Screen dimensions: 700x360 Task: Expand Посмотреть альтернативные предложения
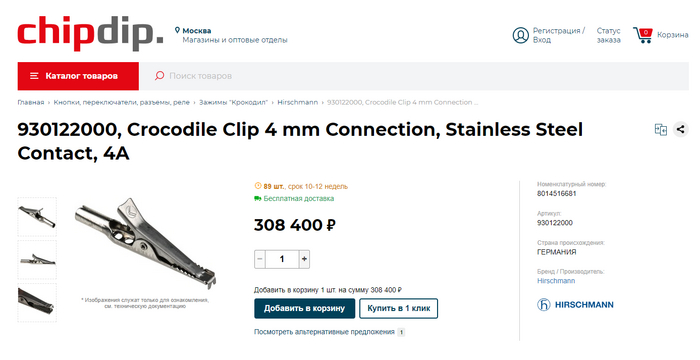[x=324, y=332]
